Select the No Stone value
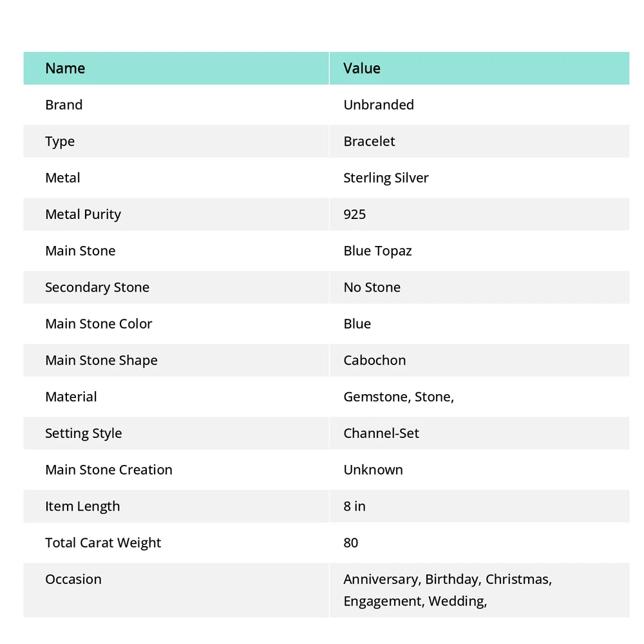The height and width of the screenshot is (644, 644). tap(372, 287)
